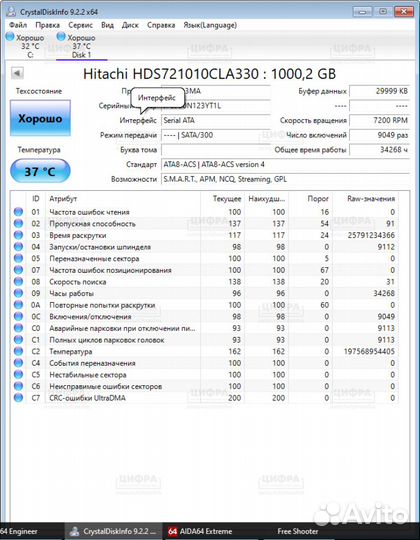Viewport: 420px width, 540px height.
Task: Click the status orb for attribute C0
Action: click(x=18, y=328)
